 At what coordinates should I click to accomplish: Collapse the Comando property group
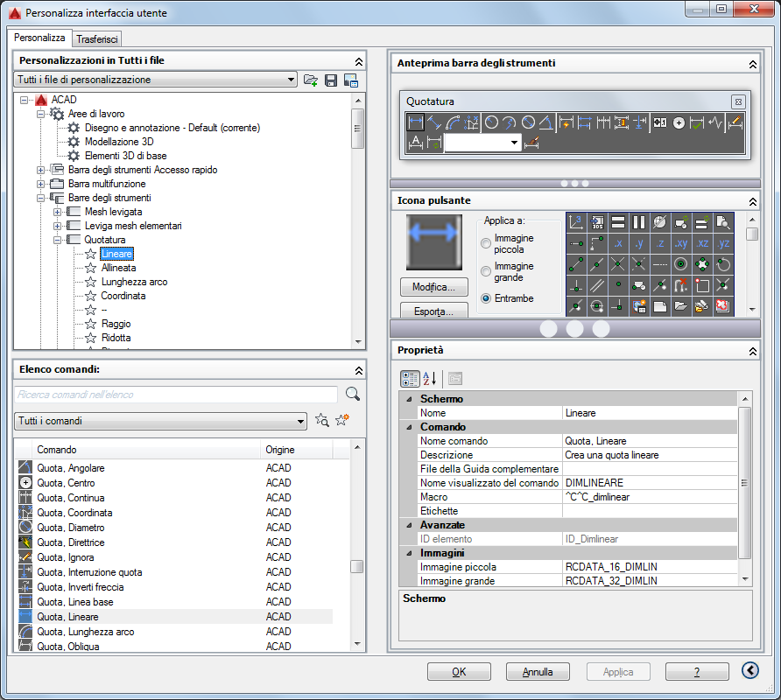pos(409,427)
